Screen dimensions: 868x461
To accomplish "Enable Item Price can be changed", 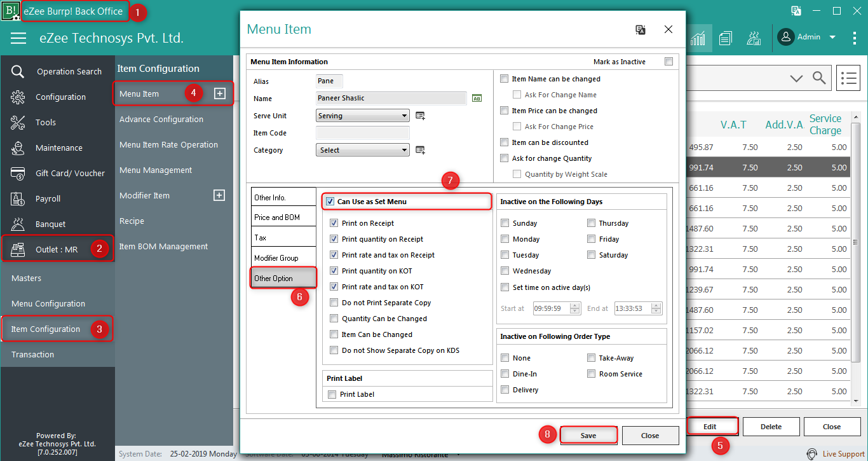I will pos(505,111).
